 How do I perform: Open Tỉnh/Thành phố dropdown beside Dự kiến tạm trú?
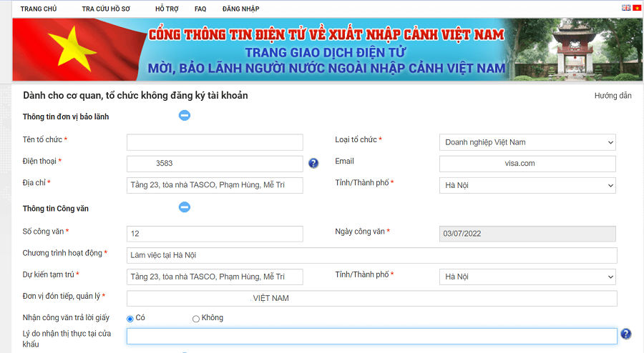[x=527, y=277]
